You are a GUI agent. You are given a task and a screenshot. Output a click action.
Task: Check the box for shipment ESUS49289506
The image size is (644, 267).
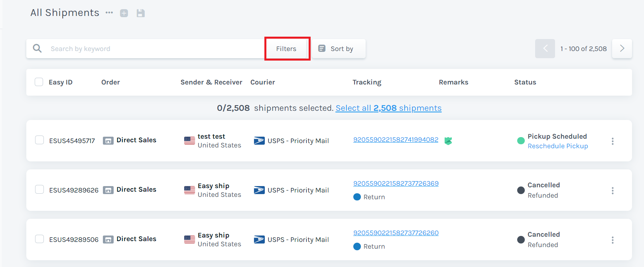point(39,239)
